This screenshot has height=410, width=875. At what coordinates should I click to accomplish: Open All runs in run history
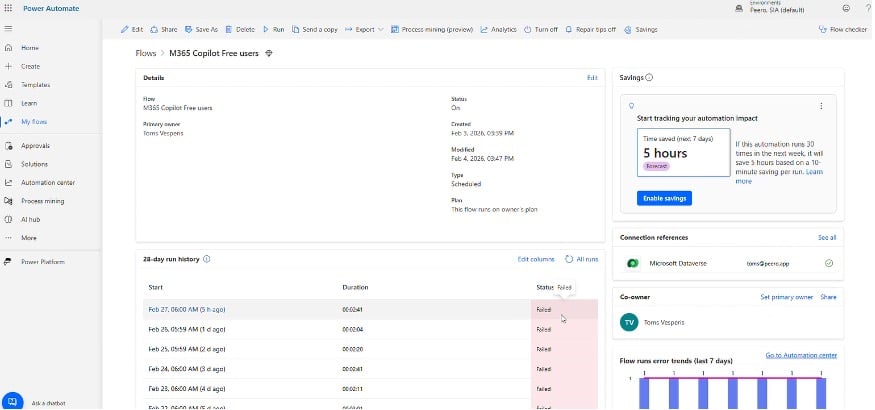(582, 259)
